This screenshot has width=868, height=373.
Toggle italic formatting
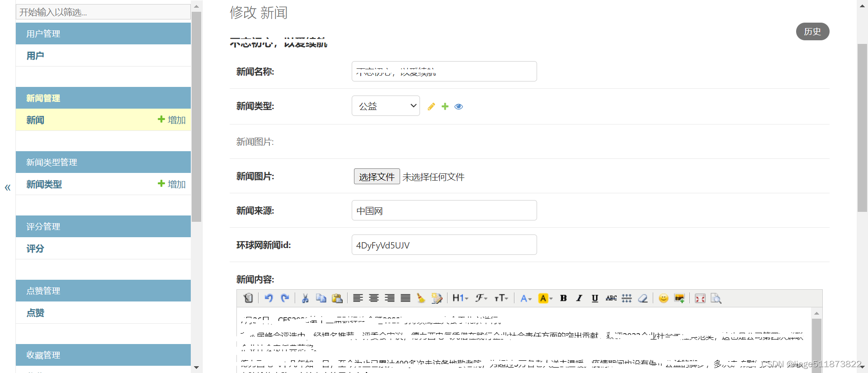coord(579,298)
